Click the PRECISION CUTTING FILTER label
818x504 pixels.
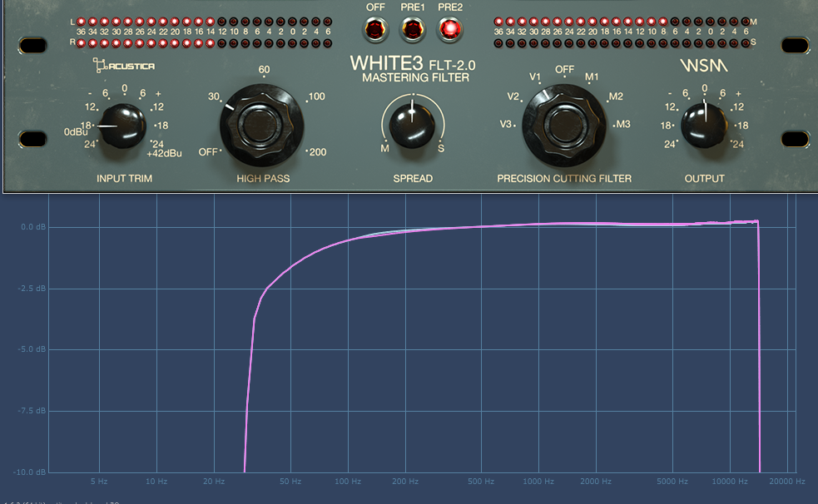[x=564, y=178]
